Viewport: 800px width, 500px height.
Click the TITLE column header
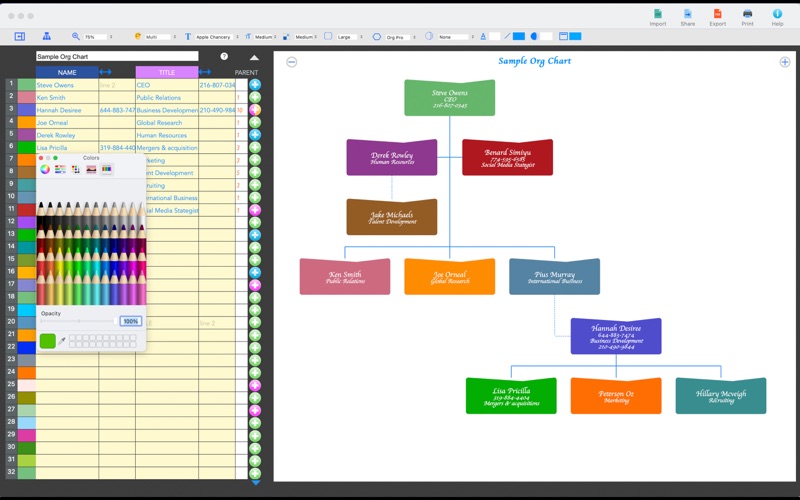point(167,72)
